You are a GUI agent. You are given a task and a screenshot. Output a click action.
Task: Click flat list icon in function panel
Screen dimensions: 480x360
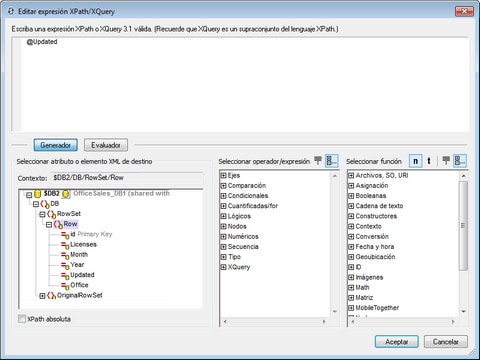point(446,161)
